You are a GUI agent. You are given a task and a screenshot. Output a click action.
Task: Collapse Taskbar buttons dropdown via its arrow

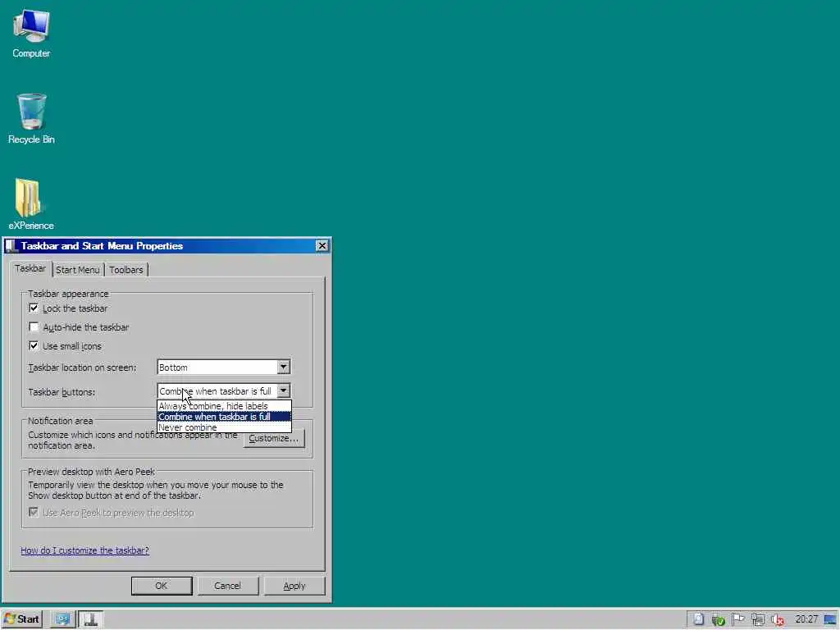click(283, 390)
